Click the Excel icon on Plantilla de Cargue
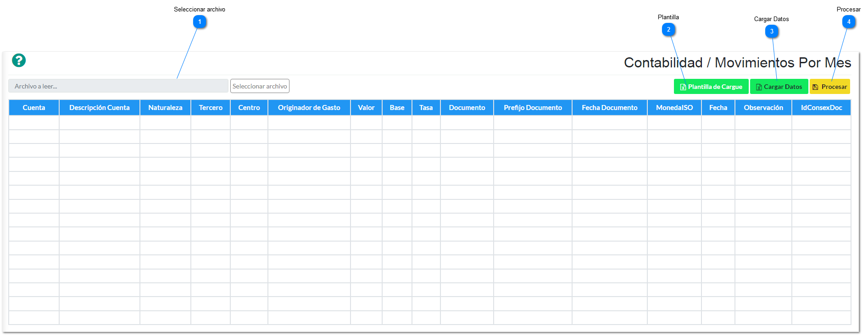 683,87
